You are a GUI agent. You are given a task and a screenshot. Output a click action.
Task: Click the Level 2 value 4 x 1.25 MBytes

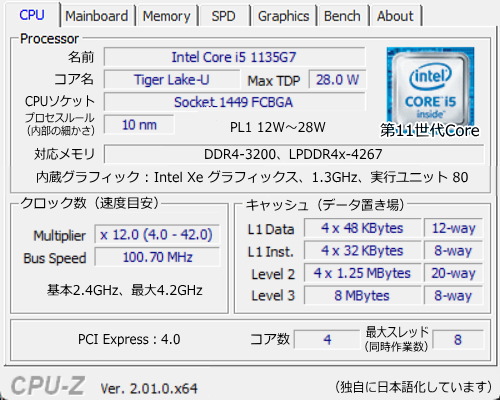click(362, 273)
